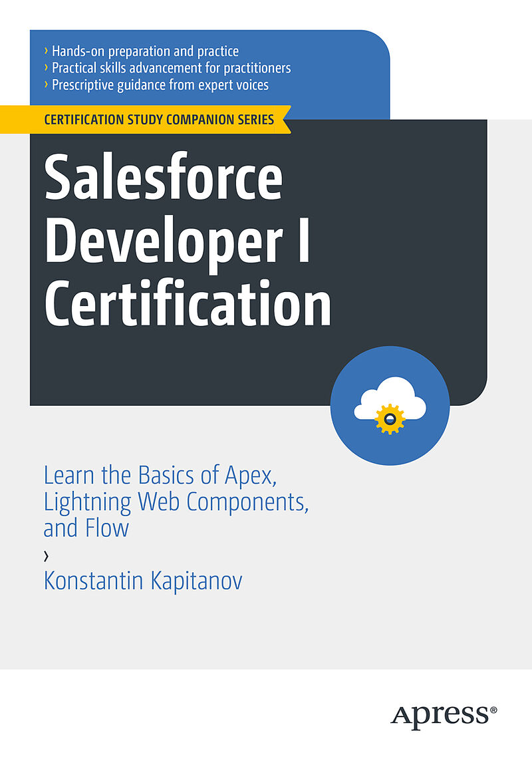The width and height of the screenshot is (532, 759).
Task: Click chevron bullet before "Prescriptive guidance"
Action: (x=45, y=85)
